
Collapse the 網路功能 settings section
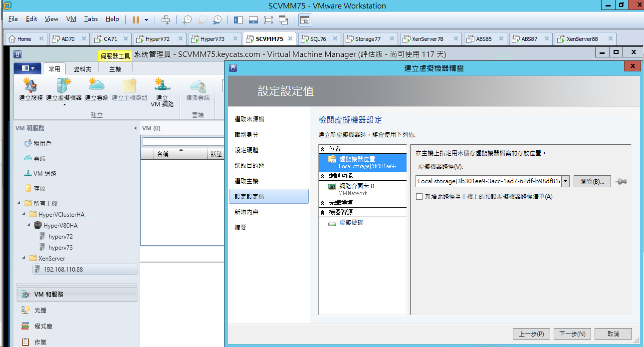pyautogui.click(x=322, y=176)
